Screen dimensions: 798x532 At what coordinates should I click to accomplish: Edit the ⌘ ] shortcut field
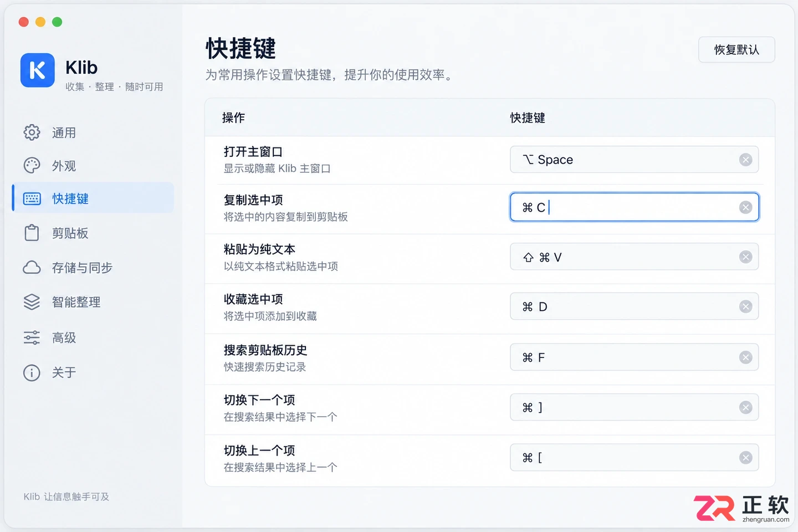coord(634,408)
